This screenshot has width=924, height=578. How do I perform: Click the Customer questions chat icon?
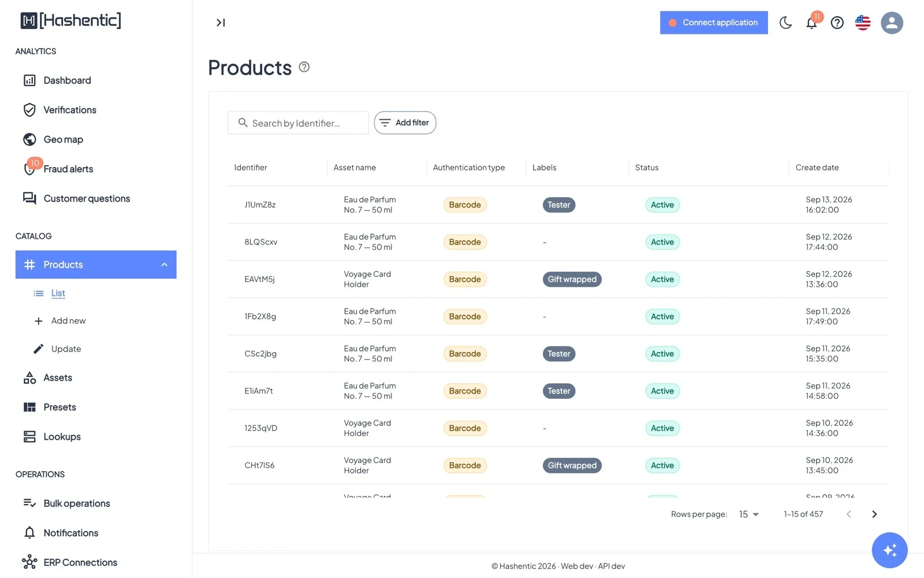point(29,198)
